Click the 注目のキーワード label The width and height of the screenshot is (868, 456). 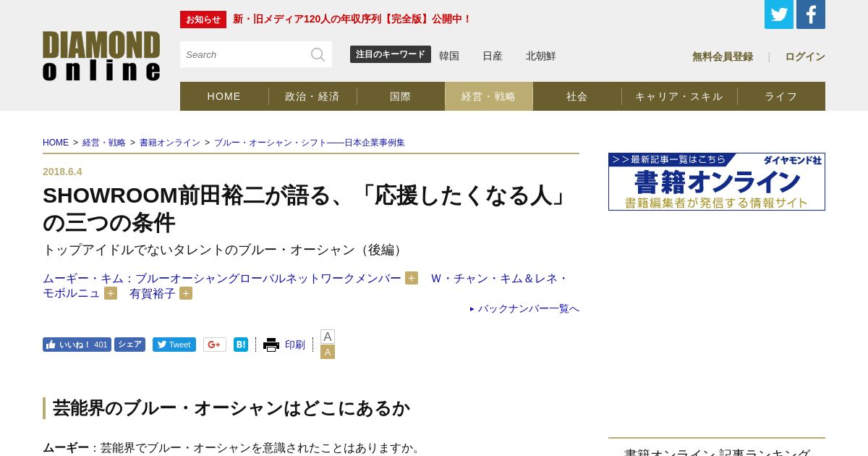[391, 54]
